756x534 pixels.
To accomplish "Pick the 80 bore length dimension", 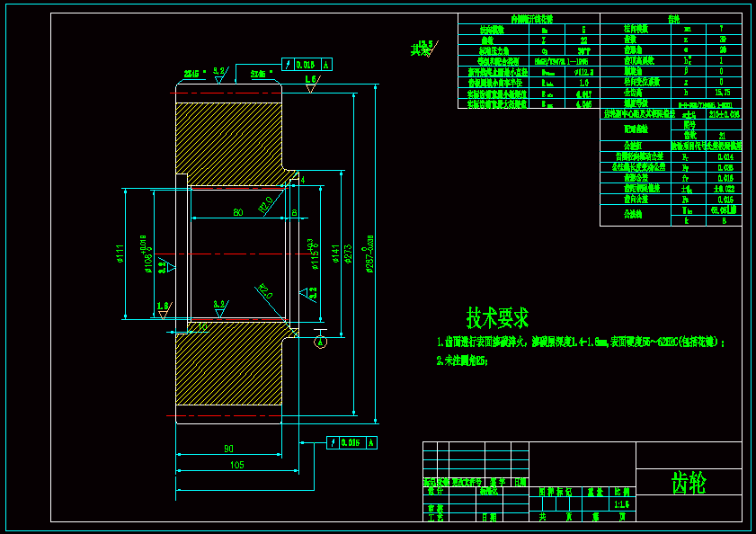I will coord(237,212).
